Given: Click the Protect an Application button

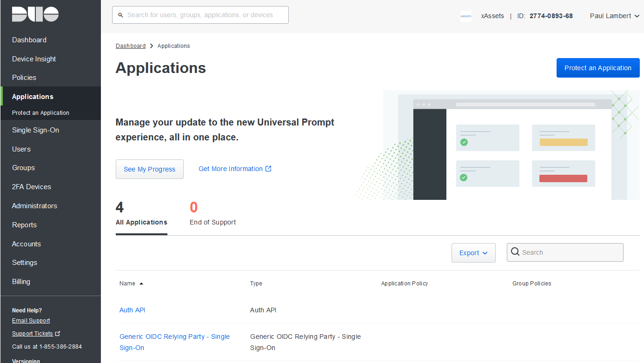Looking at the screenshot, I should pyautogui.click(x=598, y=68).
